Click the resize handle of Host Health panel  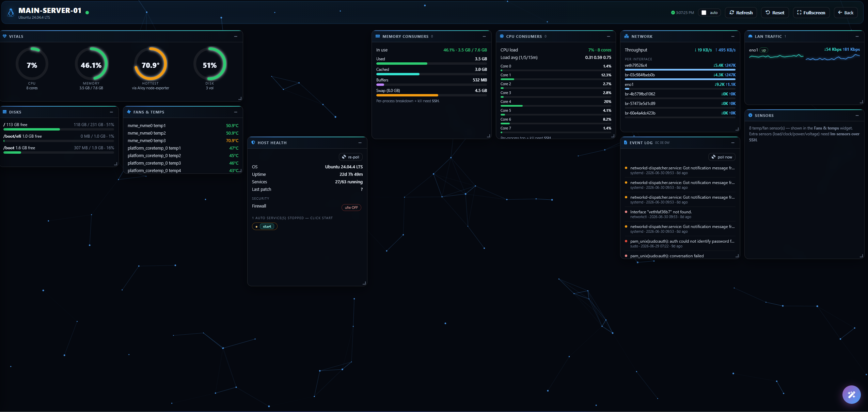tap(364, 283)
